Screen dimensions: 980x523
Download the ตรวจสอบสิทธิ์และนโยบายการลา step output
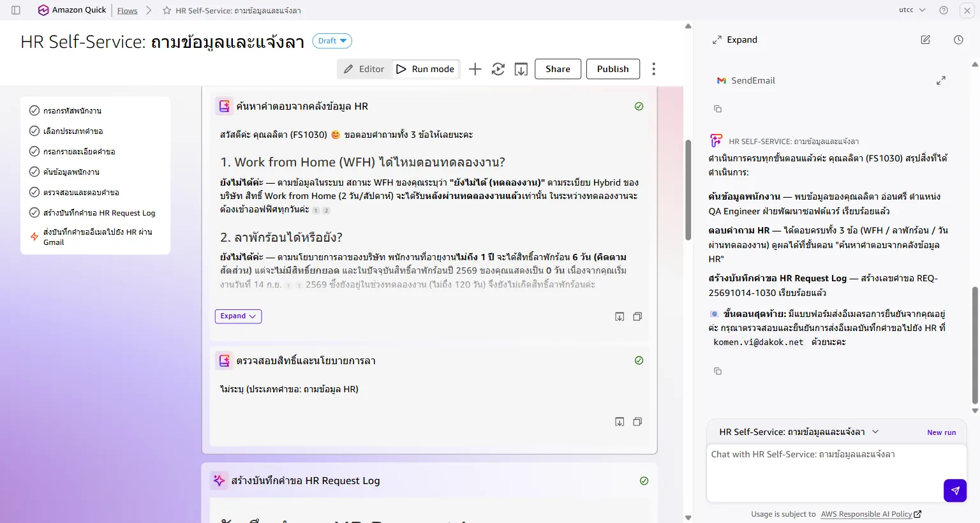[620, 422]
